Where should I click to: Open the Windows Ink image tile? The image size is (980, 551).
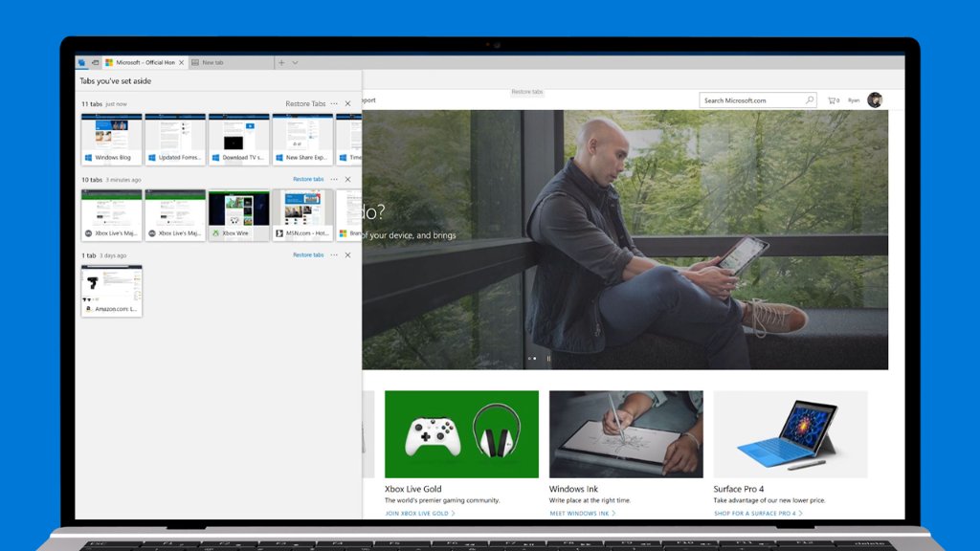pos(626,434)
